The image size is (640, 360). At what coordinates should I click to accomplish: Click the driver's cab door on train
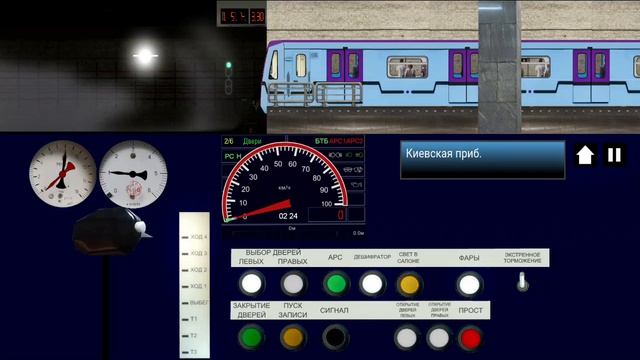pyautogui.click(x=301, y=66)
